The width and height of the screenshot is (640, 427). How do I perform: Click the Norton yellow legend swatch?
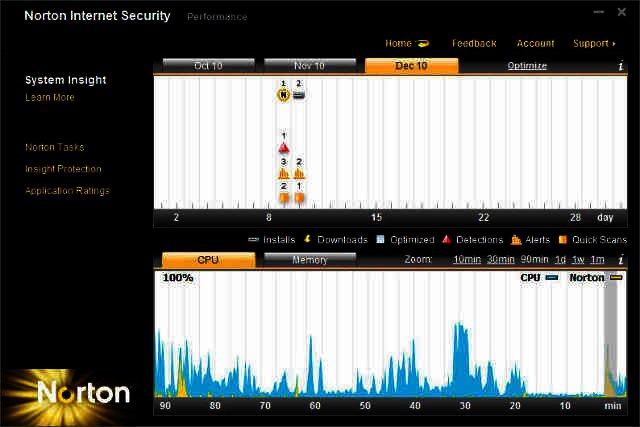pyautogui.click(x=616, y=278)
